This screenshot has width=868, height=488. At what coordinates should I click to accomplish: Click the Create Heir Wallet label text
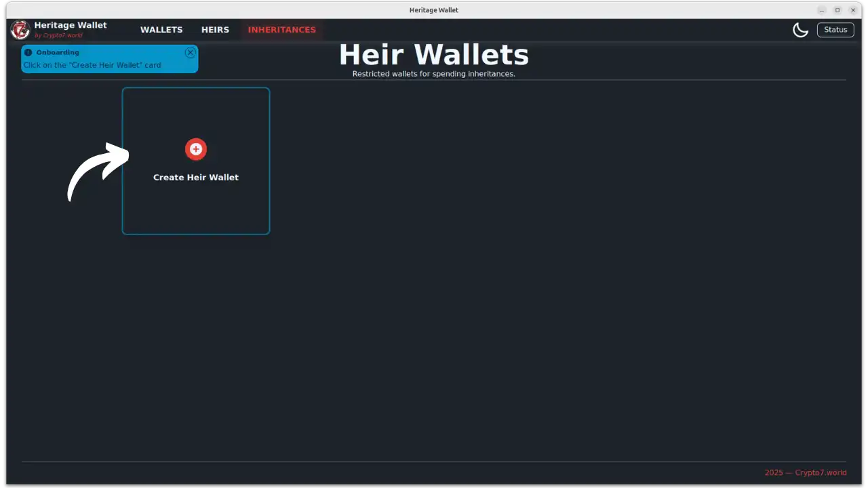[x=196, y=177]
